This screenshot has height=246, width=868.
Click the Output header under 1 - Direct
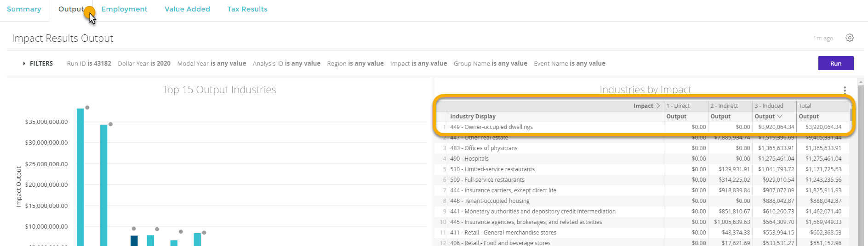(x=676, y=117)
